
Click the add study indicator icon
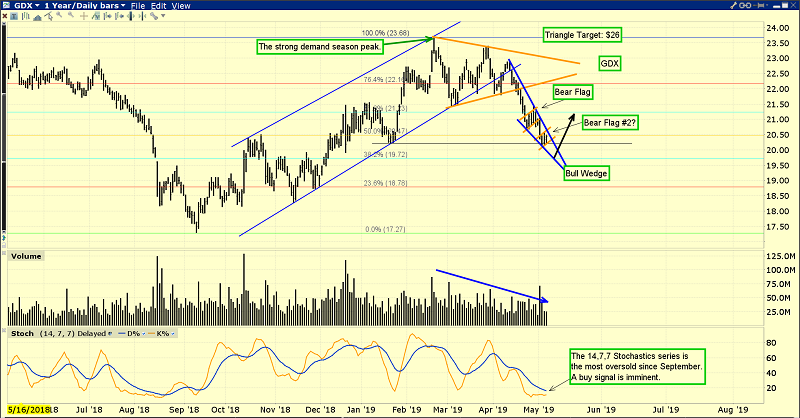coord(95,16)
